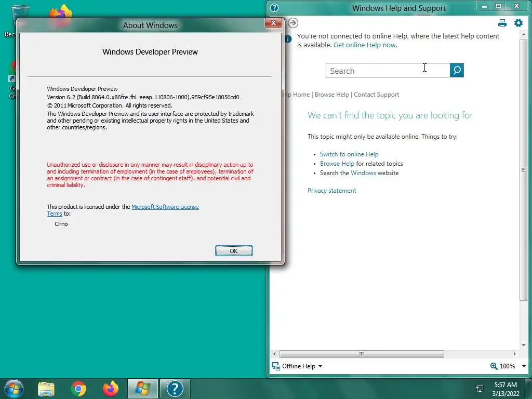Click the Terms link in About dialog

click(55, 214)
